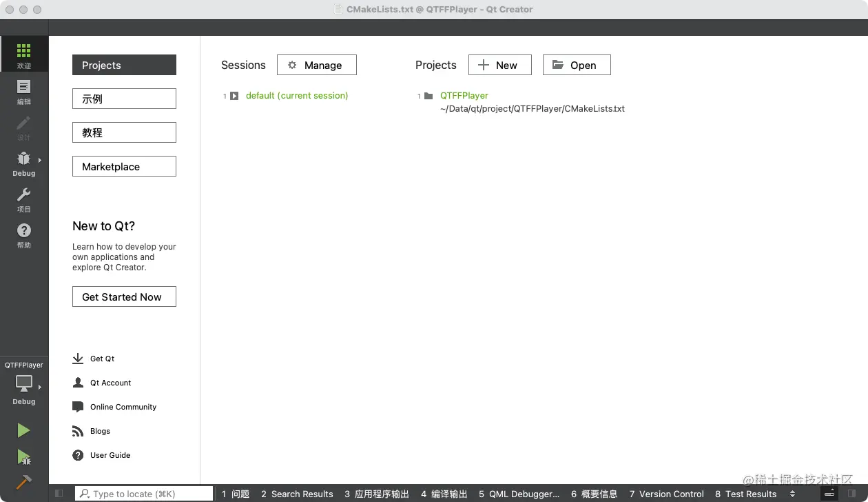Open the QTFFPlayer recent project link
868x502 pixels.
point(464,96)
